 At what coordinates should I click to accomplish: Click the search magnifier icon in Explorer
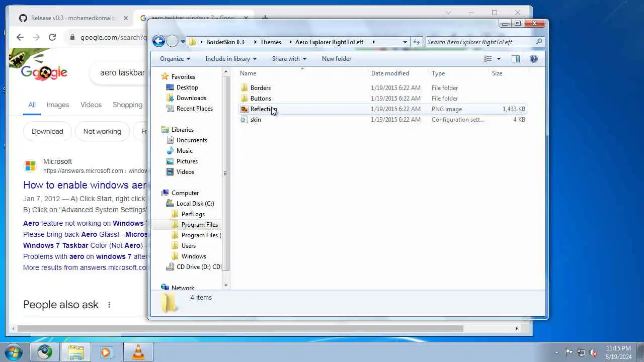pyautogui.click(x=539, y=42)
